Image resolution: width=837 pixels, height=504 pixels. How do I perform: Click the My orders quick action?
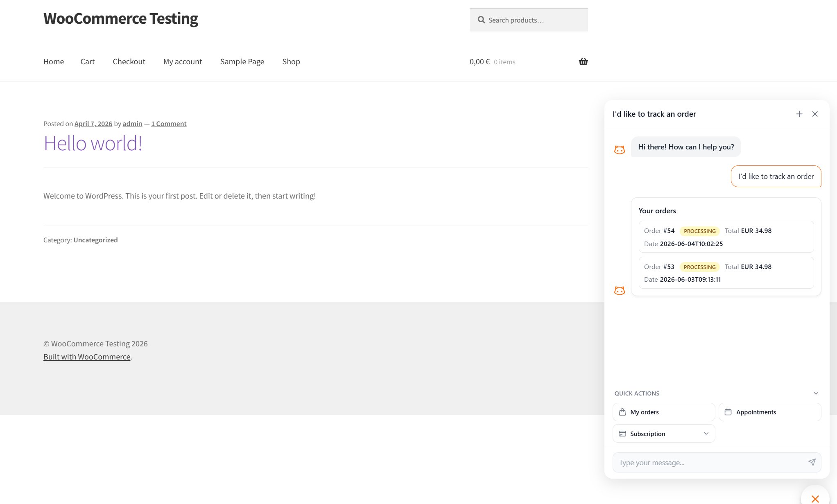coord(664,412)
